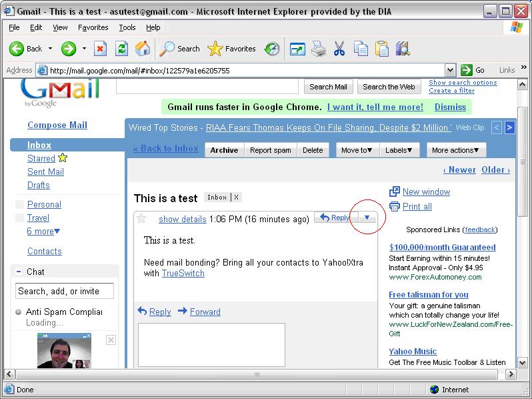Click the Print all printer icon
532x399 pixels.
[x=394, y=206]
